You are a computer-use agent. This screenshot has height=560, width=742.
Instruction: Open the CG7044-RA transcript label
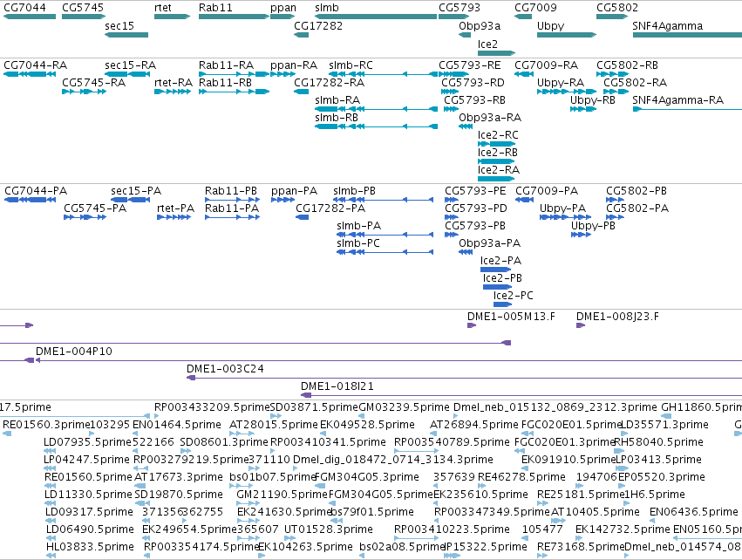coord(36,65)
